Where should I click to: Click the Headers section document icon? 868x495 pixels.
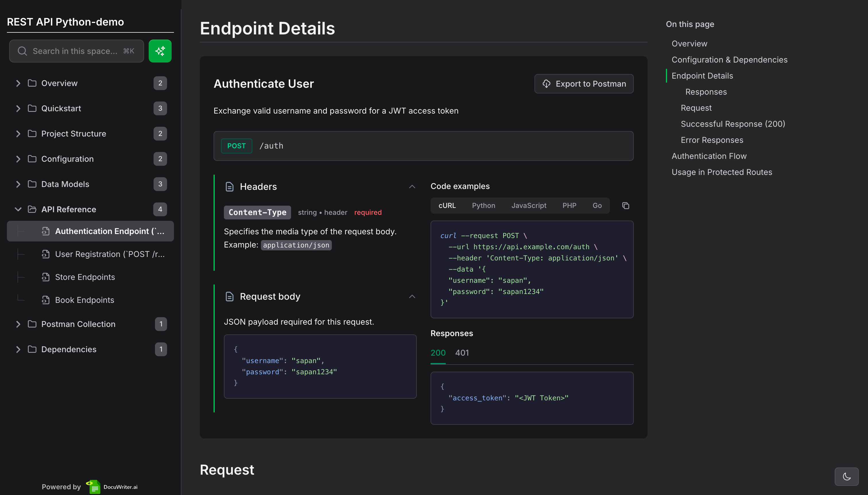point(230,187)
